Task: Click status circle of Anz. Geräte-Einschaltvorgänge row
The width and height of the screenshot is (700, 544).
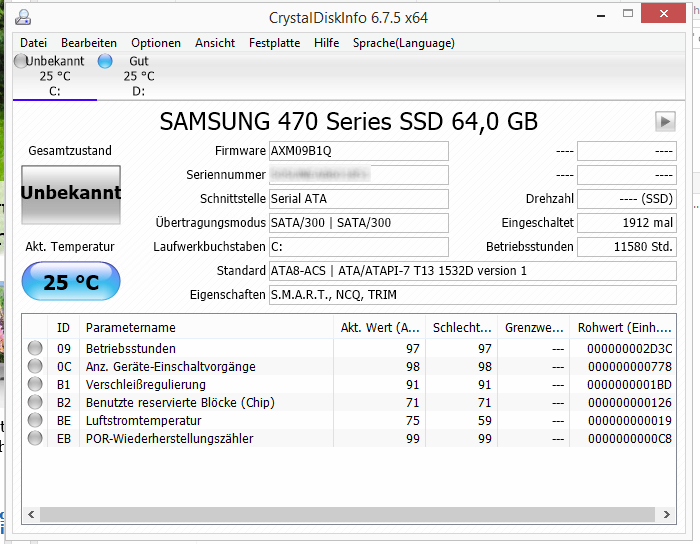Action: pos(35,366)
